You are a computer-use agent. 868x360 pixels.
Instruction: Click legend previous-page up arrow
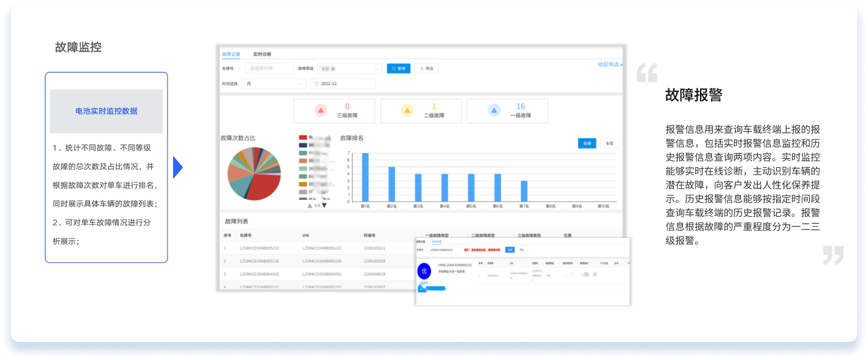tap(309, 205)
